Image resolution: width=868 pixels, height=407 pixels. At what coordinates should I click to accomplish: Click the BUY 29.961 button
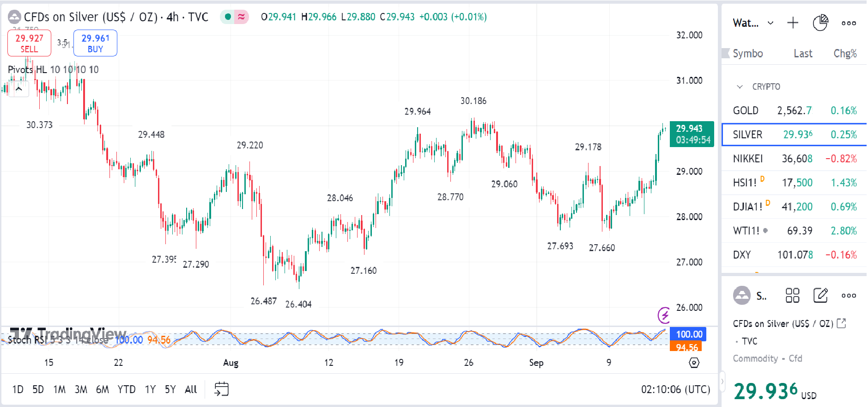95,43
